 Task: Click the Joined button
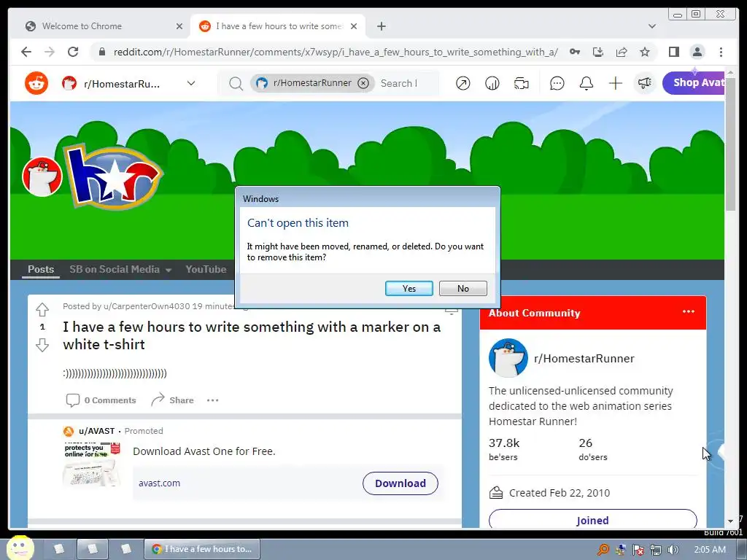592,519
